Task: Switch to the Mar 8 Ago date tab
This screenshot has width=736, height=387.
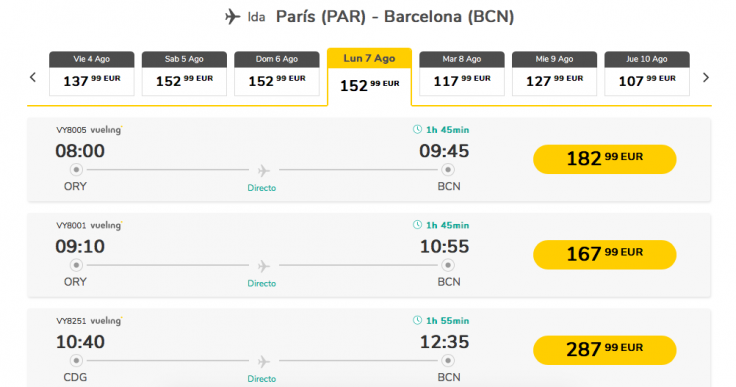Action: [x=462, y=73]
